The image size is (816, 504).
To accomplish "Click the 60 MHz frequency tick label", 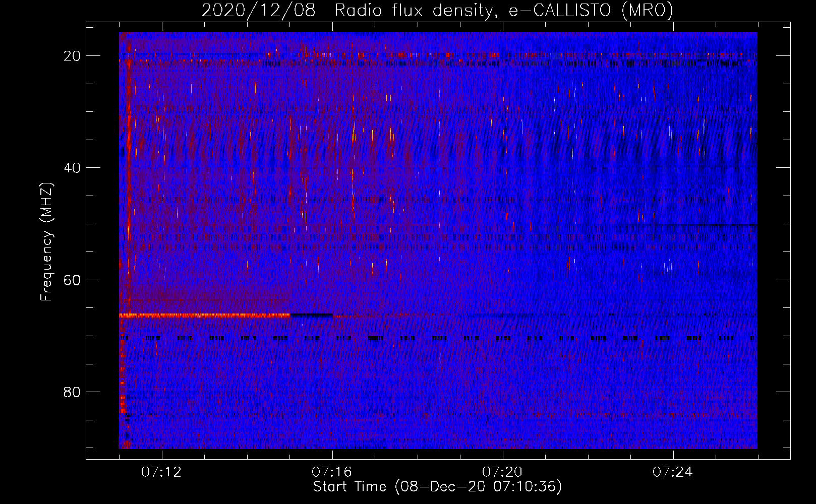I will coord(73,280).
